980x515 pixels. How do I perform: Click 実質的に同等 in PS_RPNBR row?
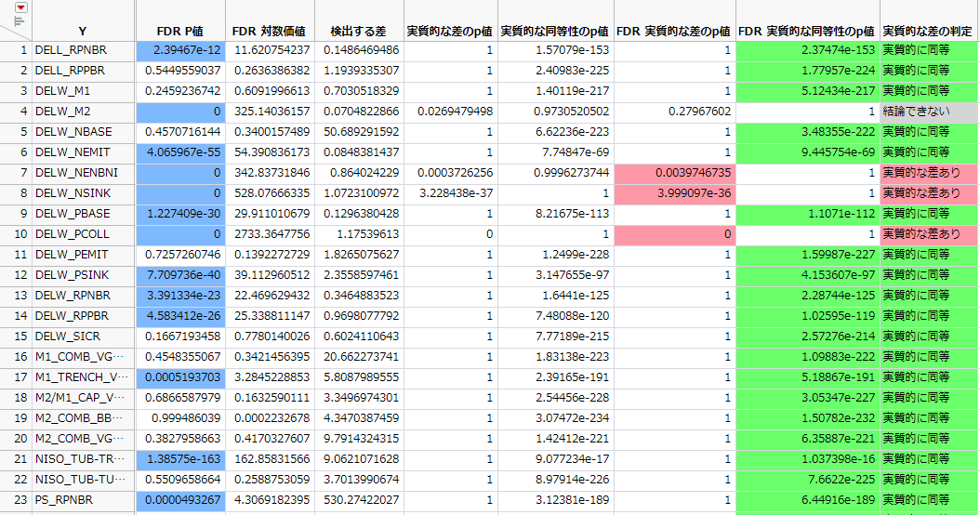(x=929, y=500)
